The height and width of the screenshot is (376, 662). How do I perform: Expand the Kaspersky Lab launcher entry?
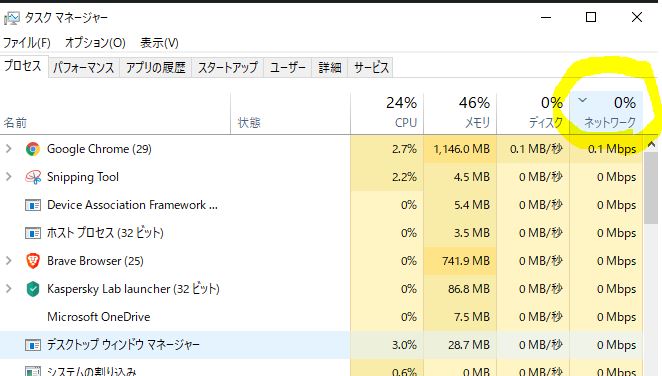click(x=8, y=289)
